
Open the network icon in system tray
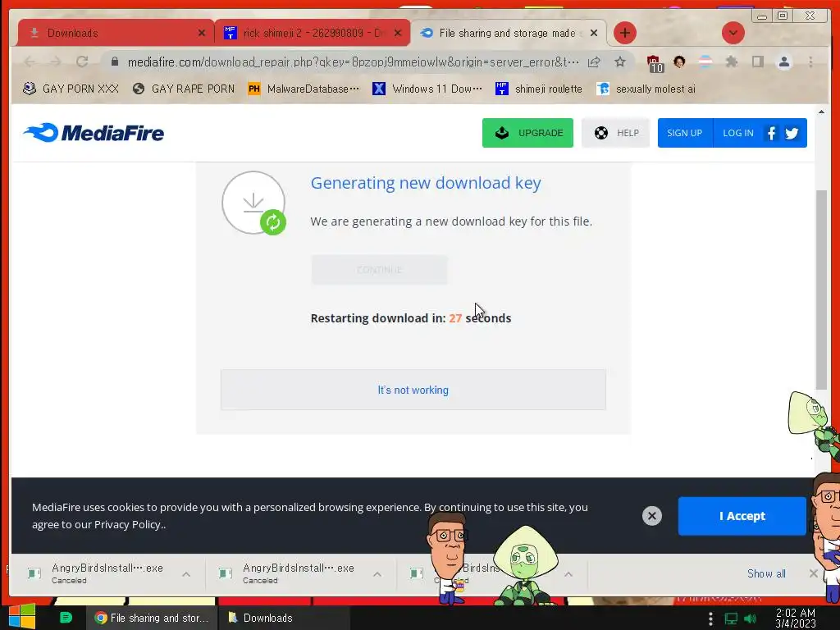coord(731,619)
